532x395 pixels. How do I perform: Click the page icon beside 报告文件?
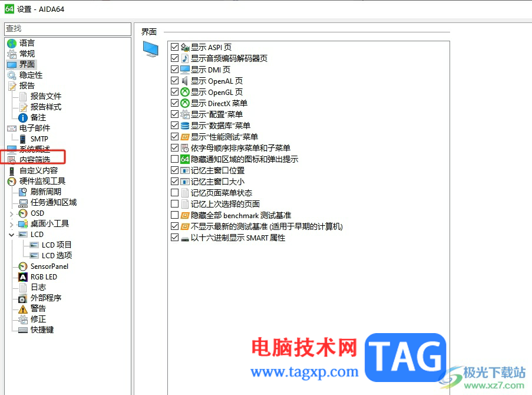click(23, 97)
